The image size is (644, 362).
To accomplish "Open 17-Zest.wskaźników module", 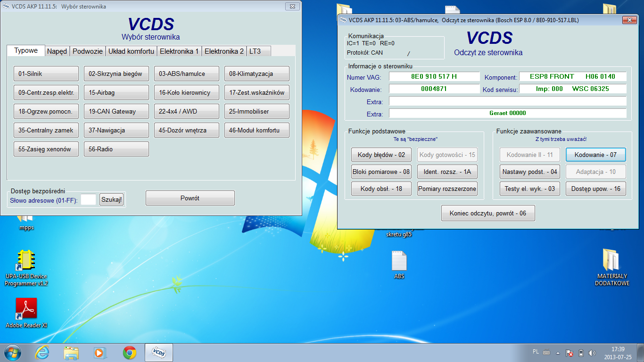I will [257, 92].
